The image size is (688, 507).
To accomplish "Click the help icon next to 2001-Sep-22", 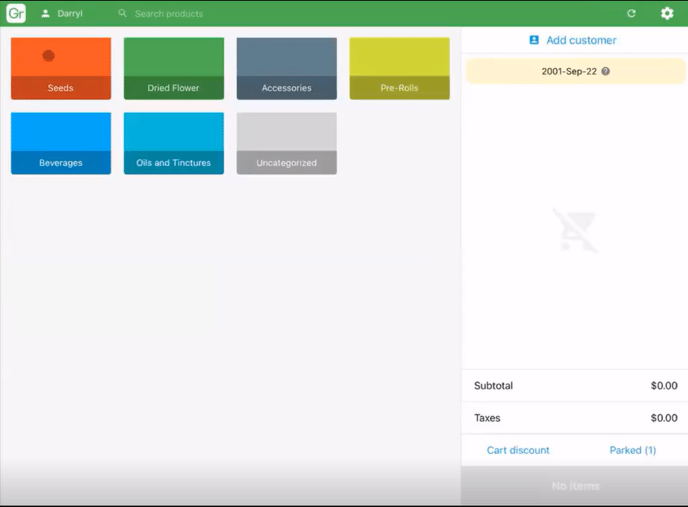I will (606, 71).
